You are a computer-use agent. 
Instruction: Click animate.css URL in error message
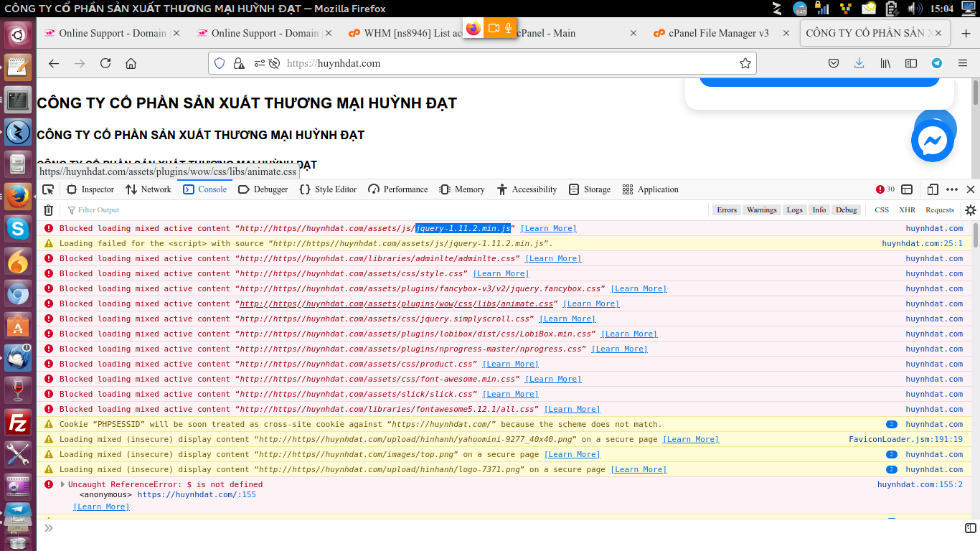click(x=396, y=303)
